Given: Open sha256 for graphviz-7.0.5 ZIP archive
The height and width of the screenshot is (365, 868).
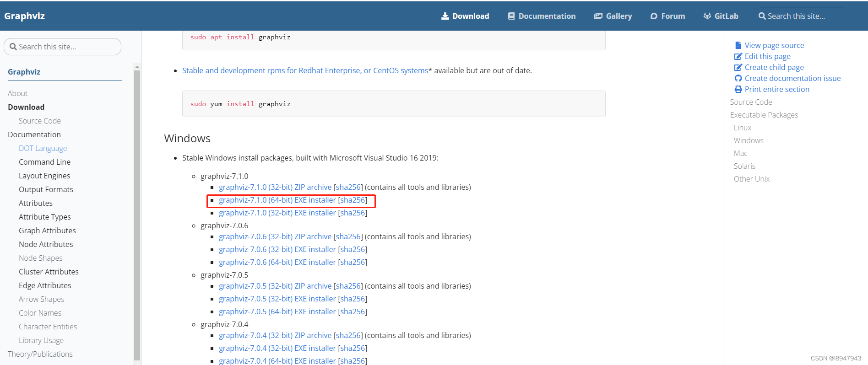Looking at the screenshot, I should click(x=348, y=286).
